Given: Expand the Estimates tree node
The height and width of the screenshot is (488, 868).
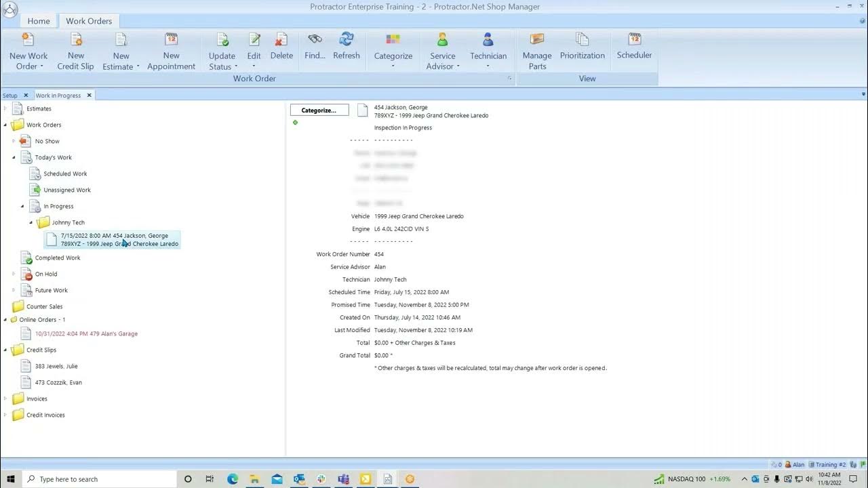Looking at the screenshot, I should (x=5, y=108).
